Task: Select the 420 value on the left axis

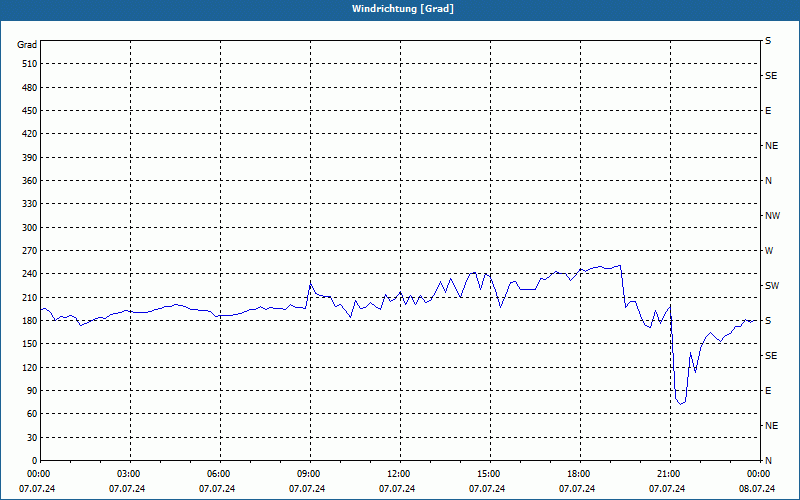Action: (30, 134)
